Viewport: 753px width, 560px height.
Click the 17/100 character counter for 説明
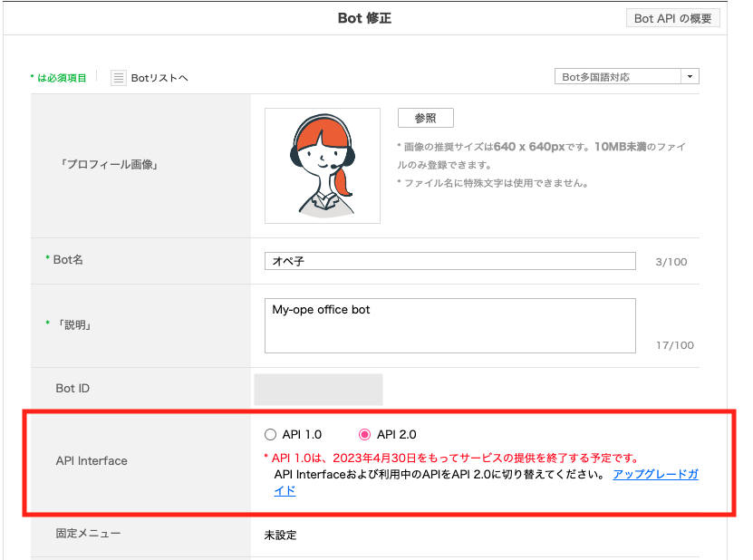673,345
